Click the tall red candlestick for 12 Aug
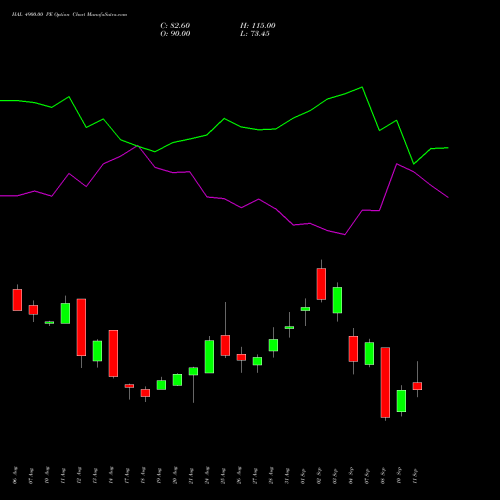Viewport: 500px width, 500px height. tap(81, 327)
